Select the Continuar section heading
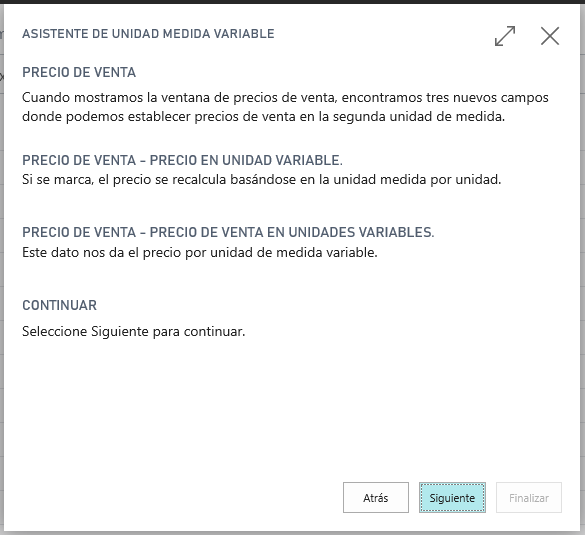The height and width of the screenshot is (535, 585). pos(59,306)
